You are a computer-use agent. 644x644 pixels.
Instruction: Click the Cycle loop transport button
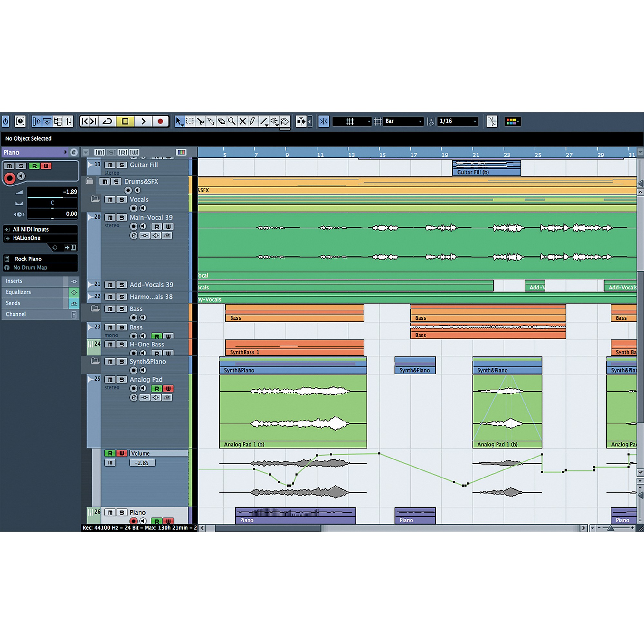[x=107, y=121]
